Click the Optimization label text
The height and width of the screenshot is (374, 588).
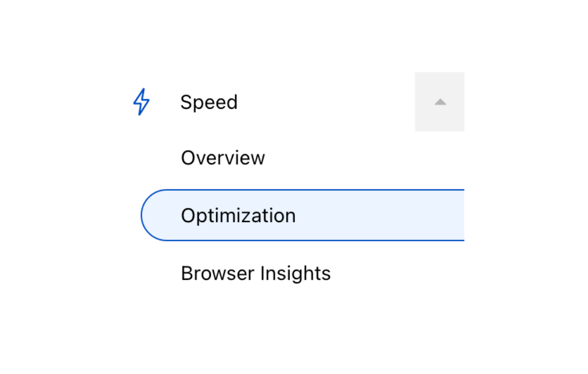[x=238, y=215]
